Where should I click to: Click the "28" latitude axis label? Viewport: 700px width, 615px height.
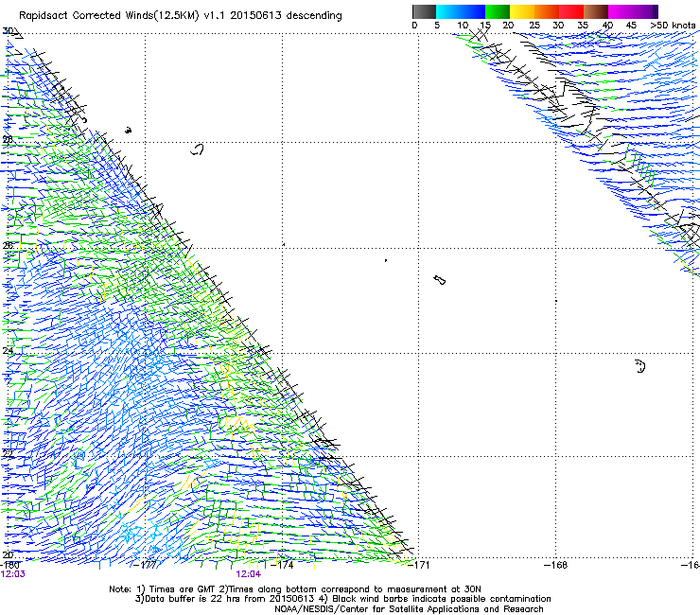[x=8, y=139]
